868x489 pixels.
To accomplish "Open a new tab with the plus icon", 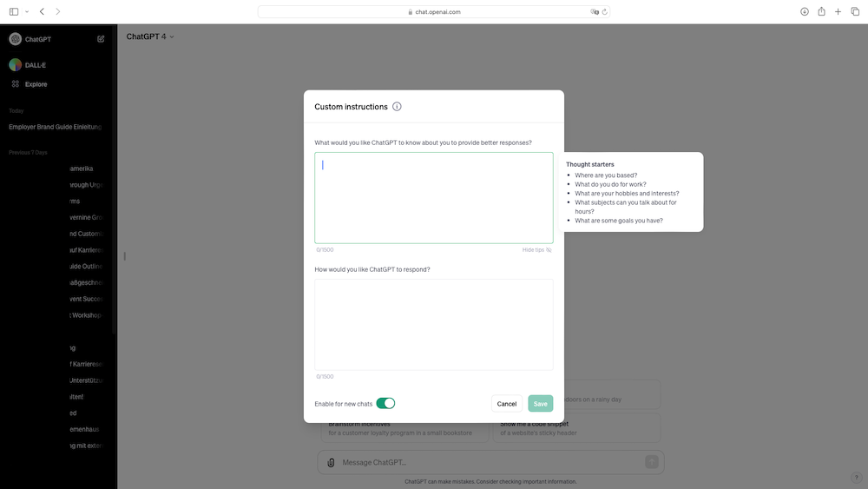I will [838, 11].
